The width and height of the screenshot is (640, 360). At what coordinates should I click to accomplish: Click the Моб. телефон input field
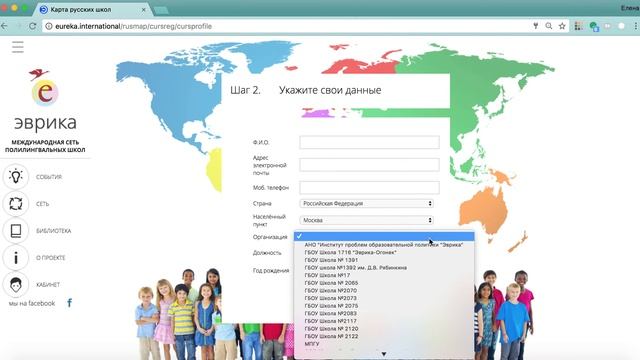(369, 187)
